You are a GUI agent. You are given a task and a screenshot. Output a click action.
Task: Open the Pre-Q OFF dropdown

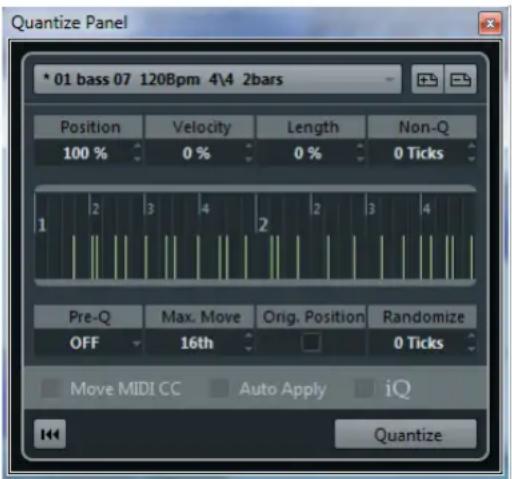click(x=89, y=343)
